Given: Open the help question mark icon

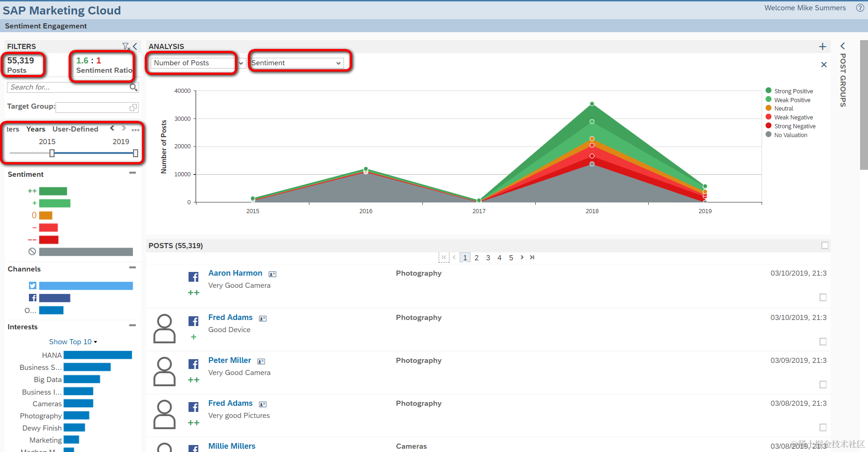Looking at the screenshot, I should (860, 8).
